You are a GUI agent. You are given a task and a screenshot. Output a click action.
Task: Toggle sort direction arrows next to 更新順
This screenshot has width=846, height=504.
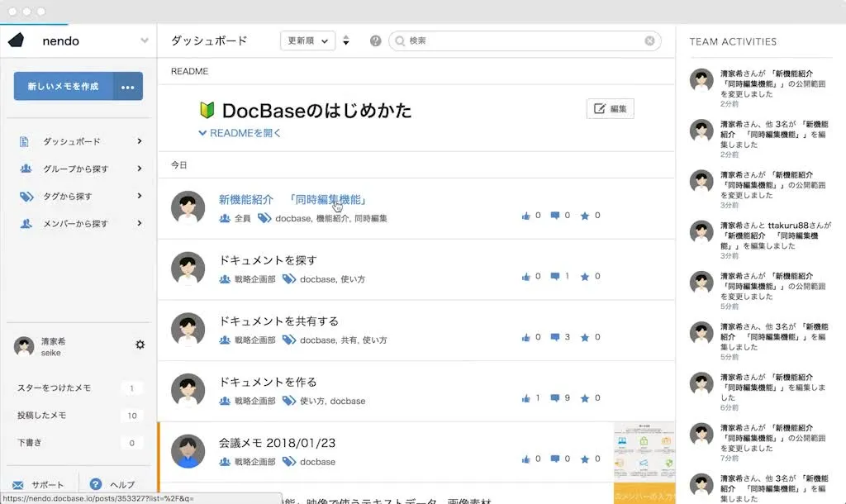pyautogui.click(x=346, y=40)
